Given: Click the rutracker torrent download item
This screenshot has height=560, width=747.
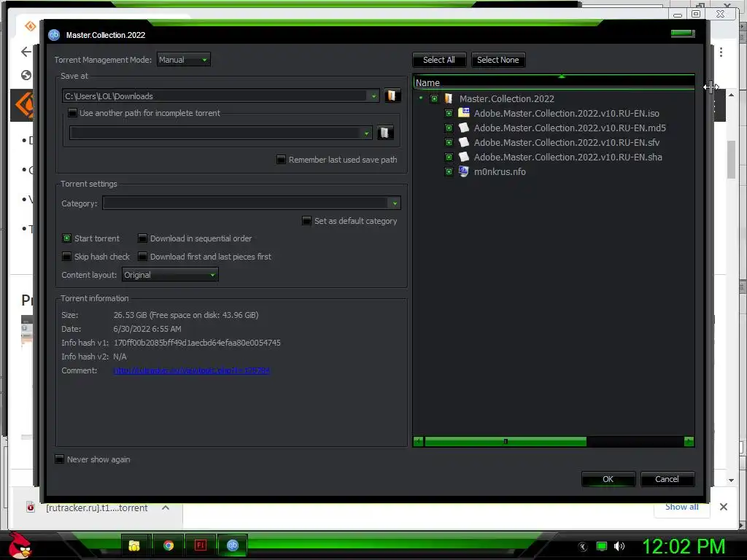Looking at the screenshot, I should (97, 507).
